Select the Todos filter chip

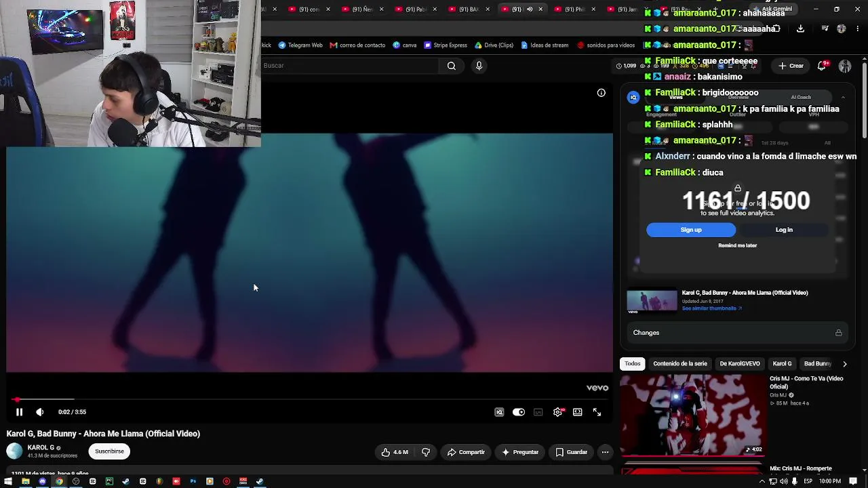(633, 364)
